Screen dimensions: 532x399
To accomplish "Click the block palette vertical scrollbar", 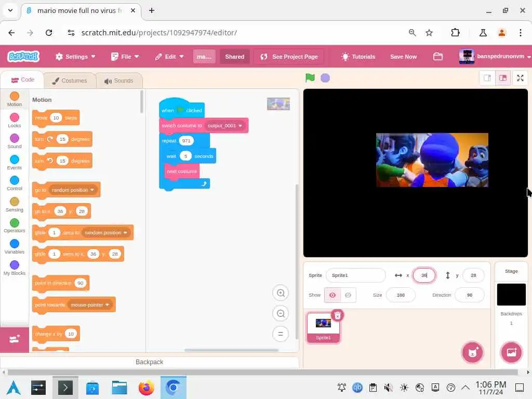I will [x=141, y=102].
